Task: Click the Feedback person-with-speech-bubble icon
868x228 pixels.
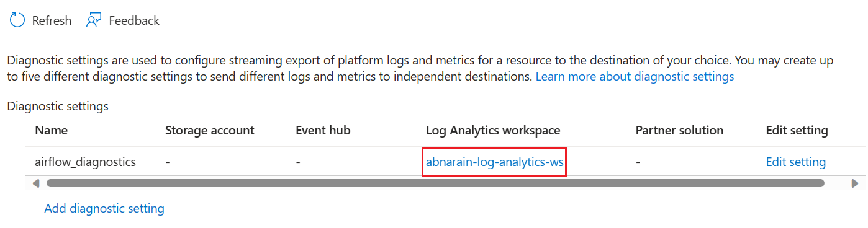Action: (x=94, y=20)
